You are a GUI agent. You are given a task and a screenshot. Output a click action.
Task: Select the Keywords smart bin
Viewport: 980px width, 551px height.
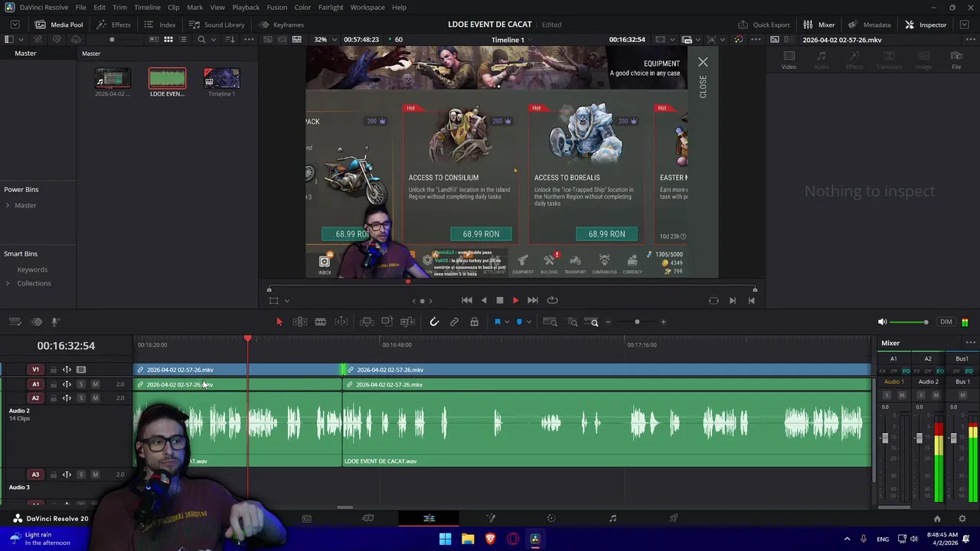32,269
